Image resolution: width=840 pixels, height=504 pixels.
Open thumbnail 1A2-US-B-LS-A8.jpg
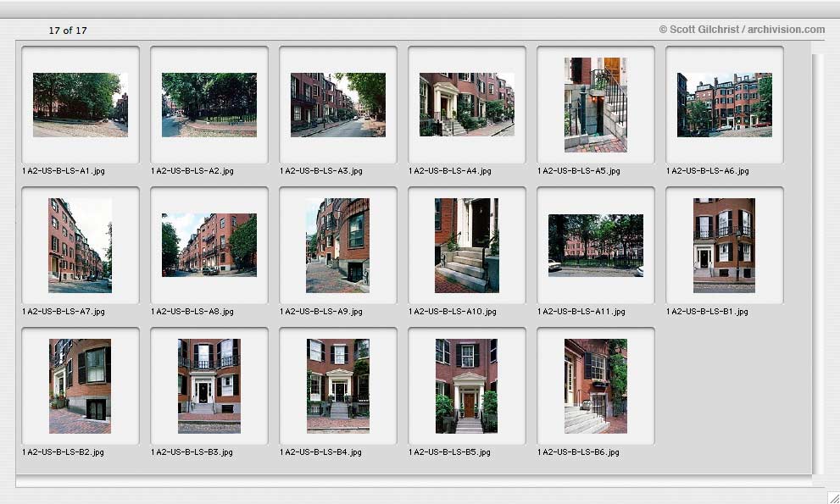click(x=209, y=246)
